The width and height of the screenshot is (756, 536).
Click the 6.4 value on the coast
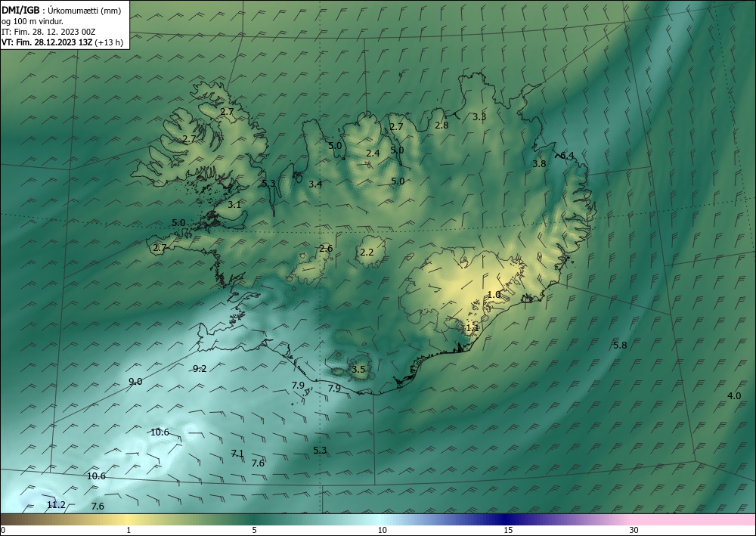(567, 155)
